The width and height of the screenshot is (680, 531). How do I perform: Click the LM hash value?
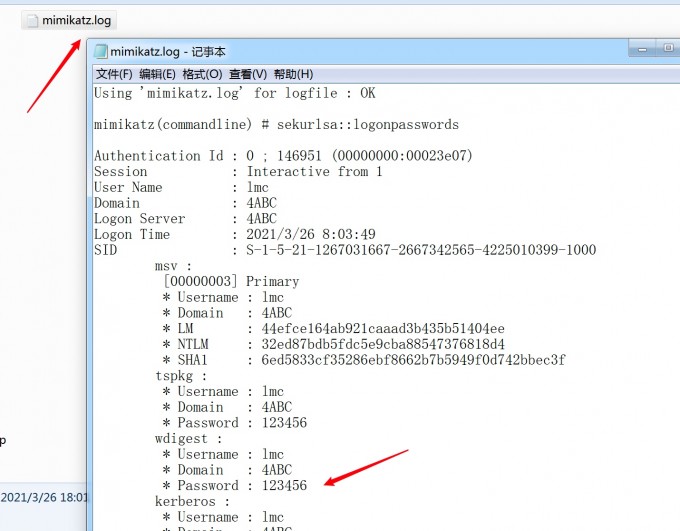(383, 328)
